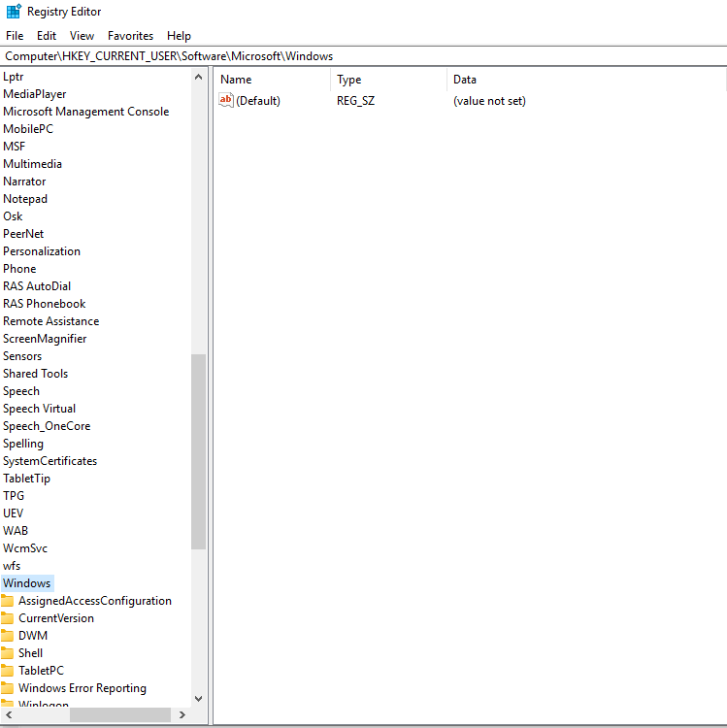Open the View menu

tap(82, 36)
